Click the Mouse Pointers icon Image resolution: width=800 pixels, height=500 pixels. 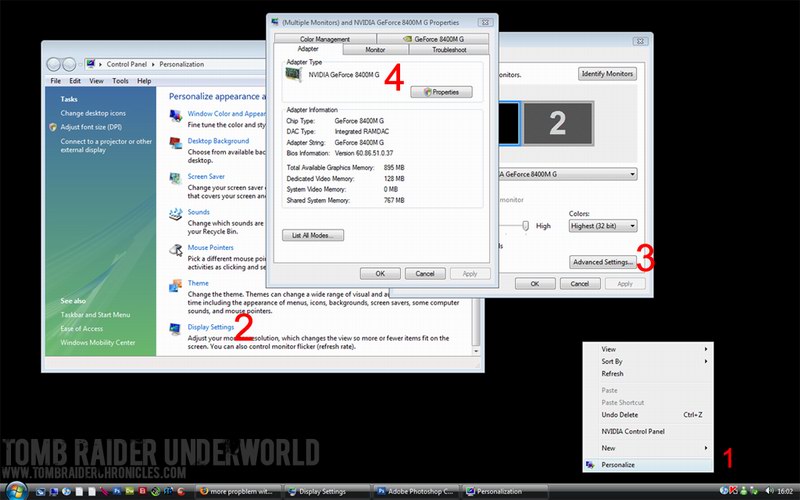(x=176, y=249)
